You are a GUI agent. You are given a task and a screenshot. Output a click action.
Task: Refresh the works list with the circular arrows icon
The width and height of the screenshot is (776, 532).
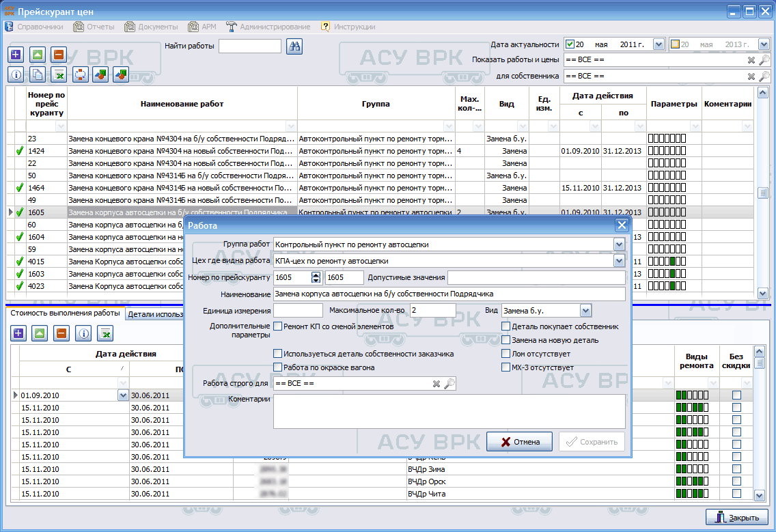coord(80,74)
